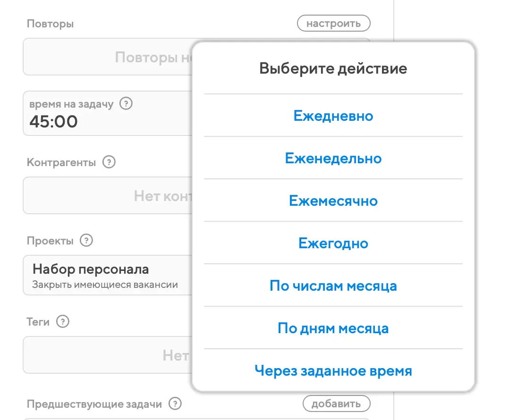
Task: Select Ежегодно in the popup
Action: (x=333, y=243)
